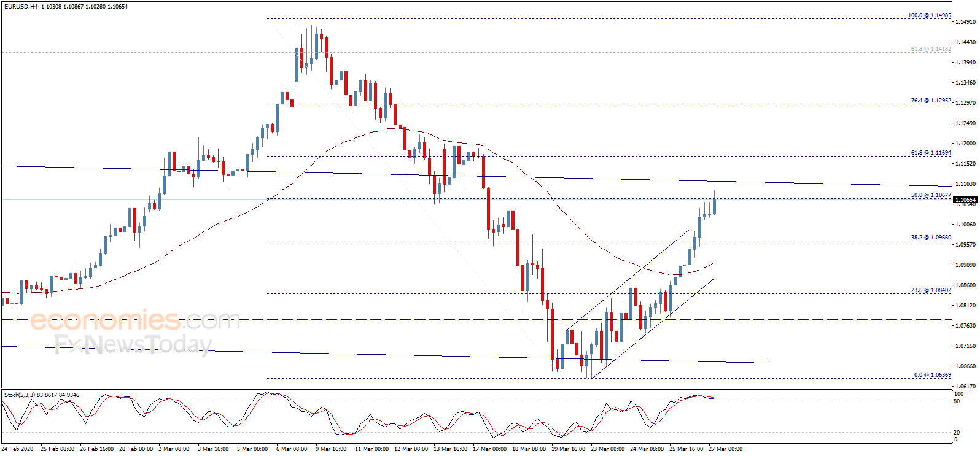The width and height of the screenshot is (980, 456).
Task: Select the faded 61.8 @ 1.14182 label
Action: pos(931,49)
